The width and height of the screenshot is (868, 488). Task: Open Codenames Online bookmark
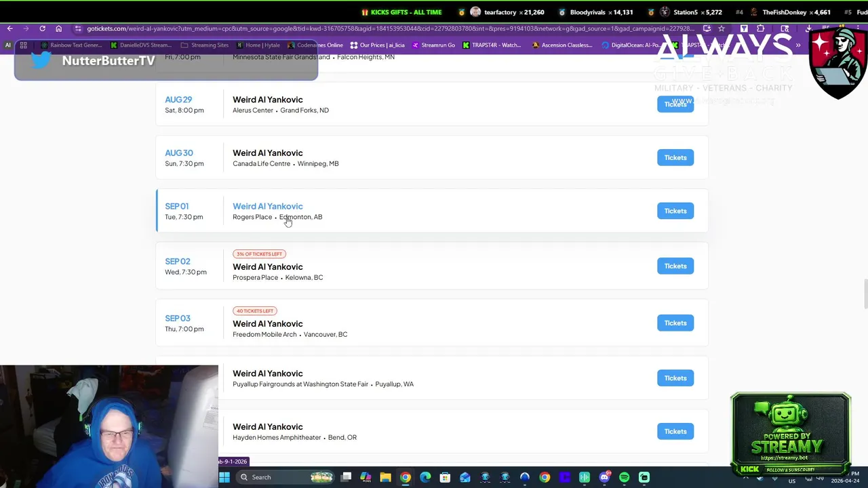tap(315, 45)
